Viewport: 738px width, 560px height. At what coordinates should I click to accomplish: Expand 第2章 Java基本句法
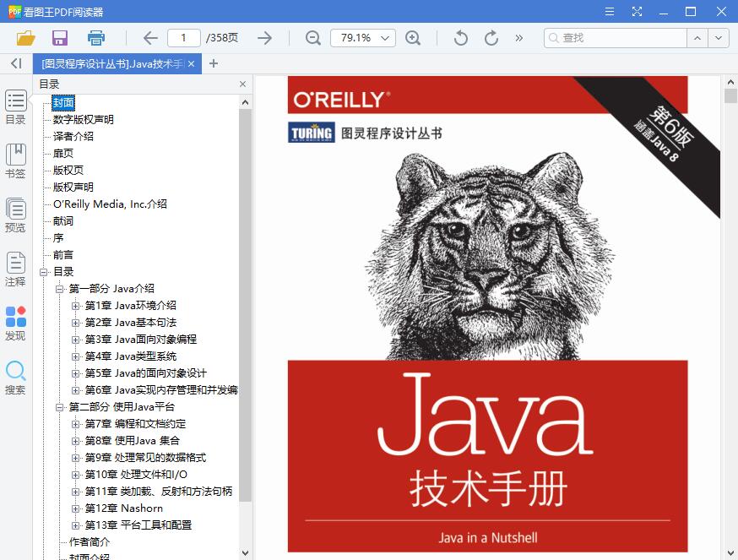[75, 323]
